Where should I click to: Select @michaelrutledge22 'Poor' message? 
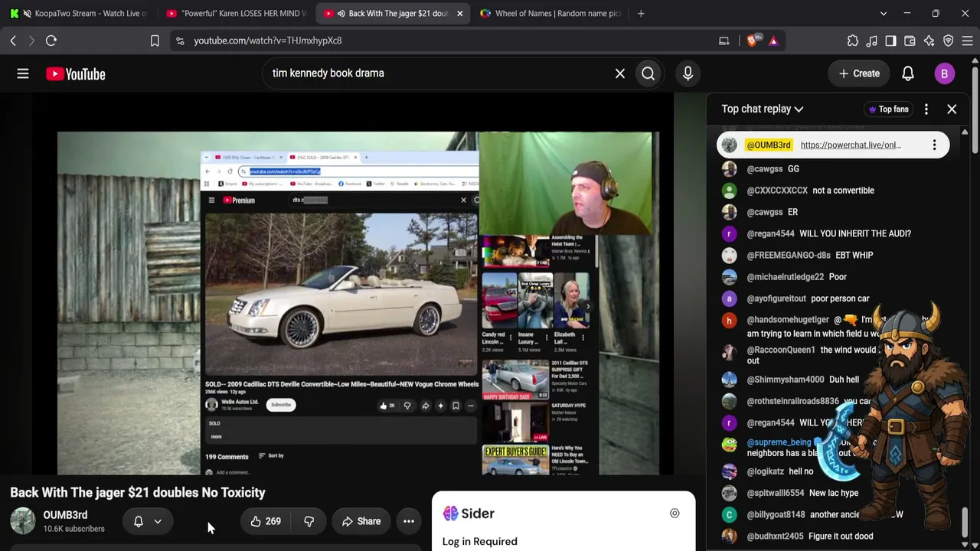coord(838,277)
